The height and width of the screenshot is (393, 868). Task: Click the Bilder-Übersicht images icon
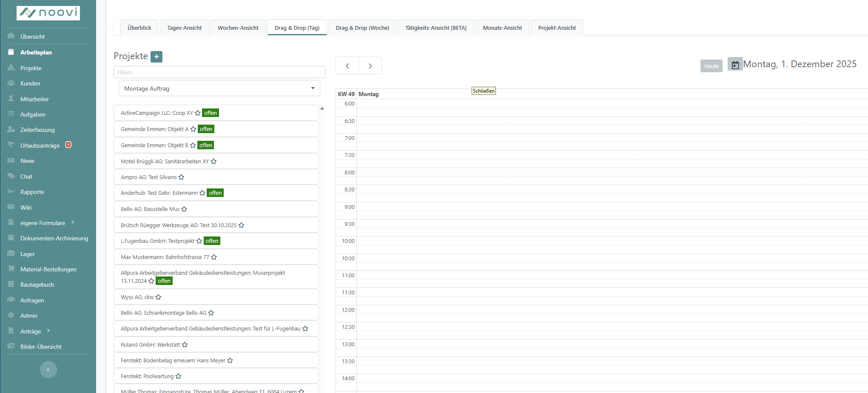point(11,346)
